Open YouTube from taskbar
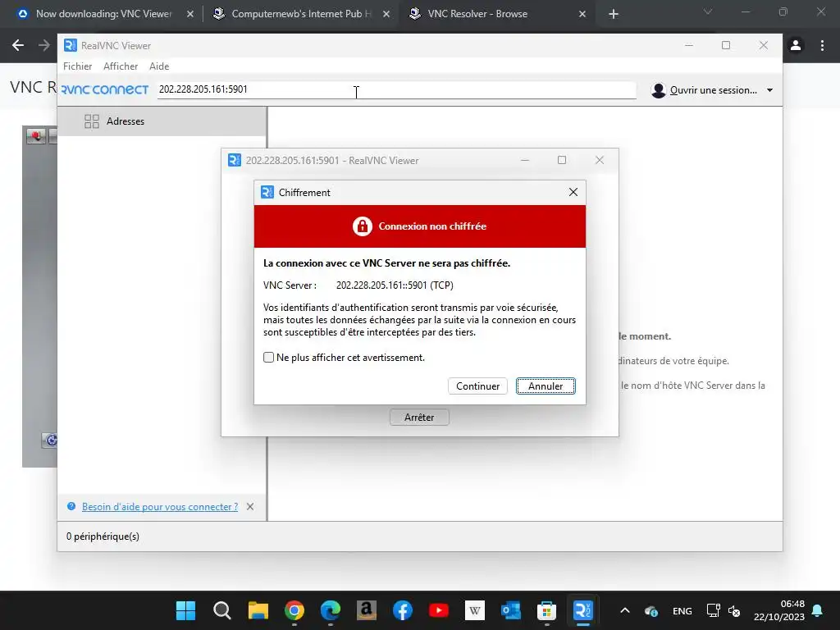This screenshot has height=630, width=840. 439,610
